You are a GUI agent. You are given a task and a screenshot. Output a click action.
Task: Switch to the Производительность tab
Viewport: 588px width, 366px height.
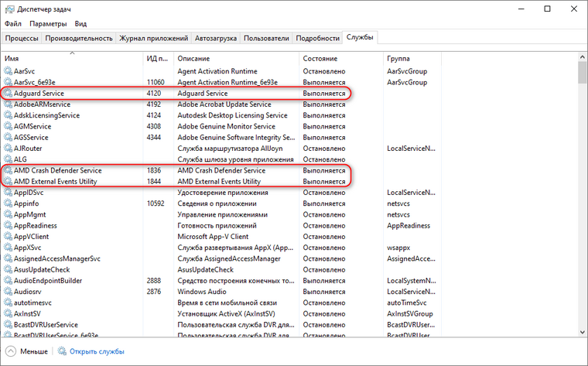[x=79, y=38]
